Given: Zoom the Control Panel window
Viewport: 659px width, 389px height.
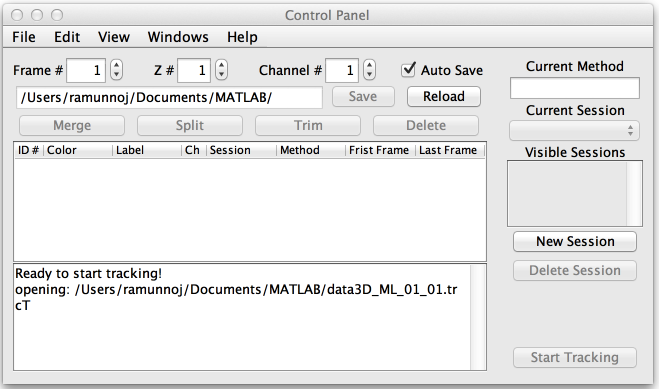Looking at the screenshot, I should [x=57, y=15].
